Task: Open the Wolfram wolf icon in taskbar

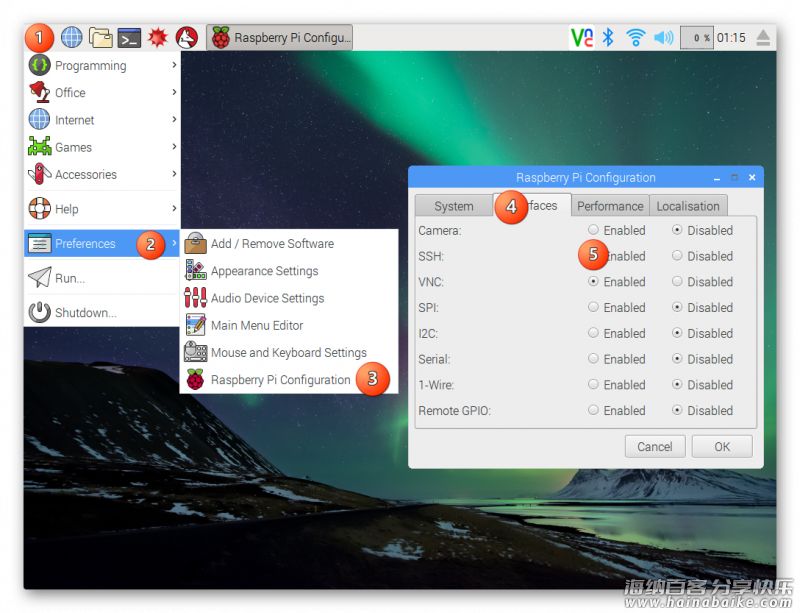Action: pos(187,37)
